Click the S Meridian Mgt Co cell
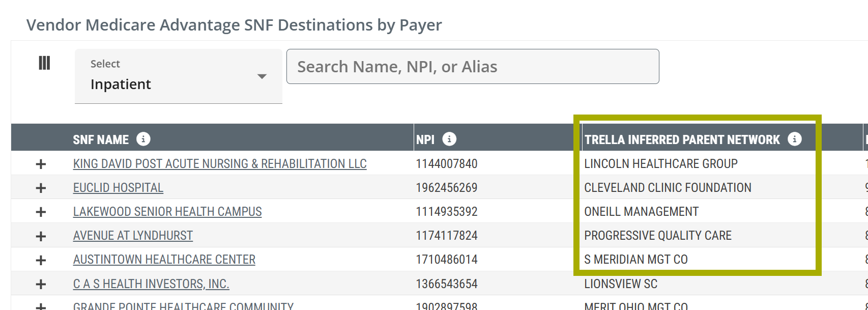The height and width of the screenshot is (310, 868). click(636, 260)
